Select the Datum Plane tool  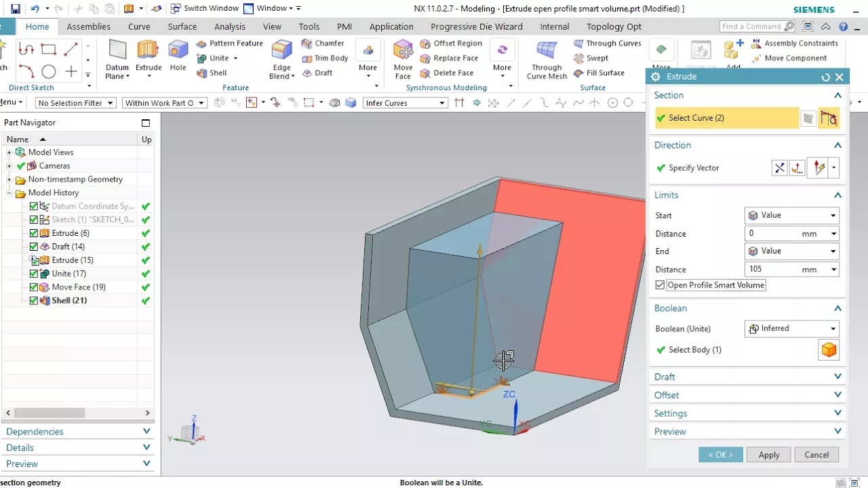coord(117,60)
